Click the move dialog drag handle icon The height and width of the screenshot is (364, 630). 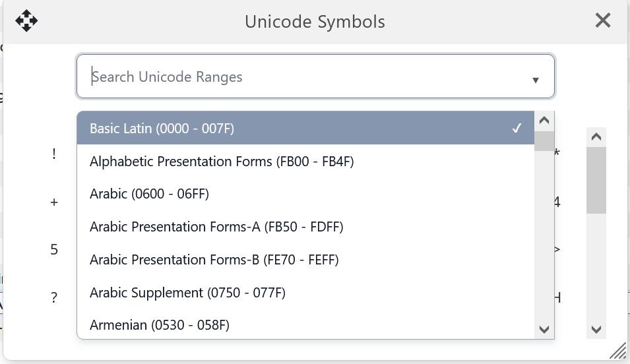point(26,21)
